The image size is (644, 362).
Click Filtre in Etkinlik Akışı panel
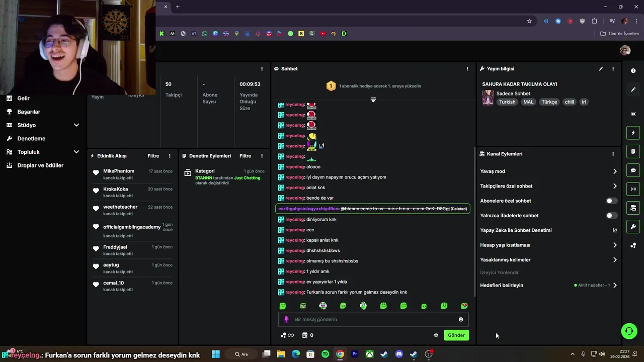[x=153, y=156]
